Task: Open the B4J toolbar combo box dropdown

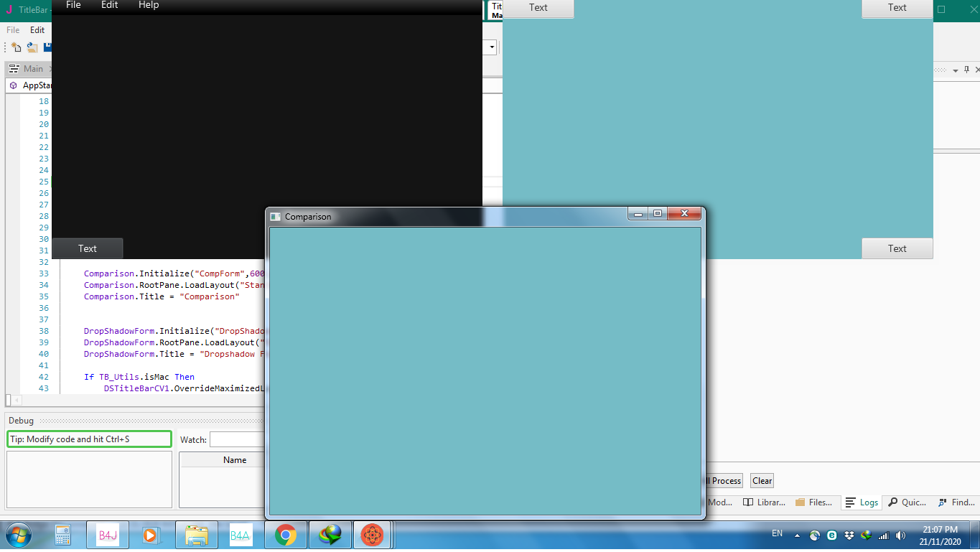Action: pos(493,47)
